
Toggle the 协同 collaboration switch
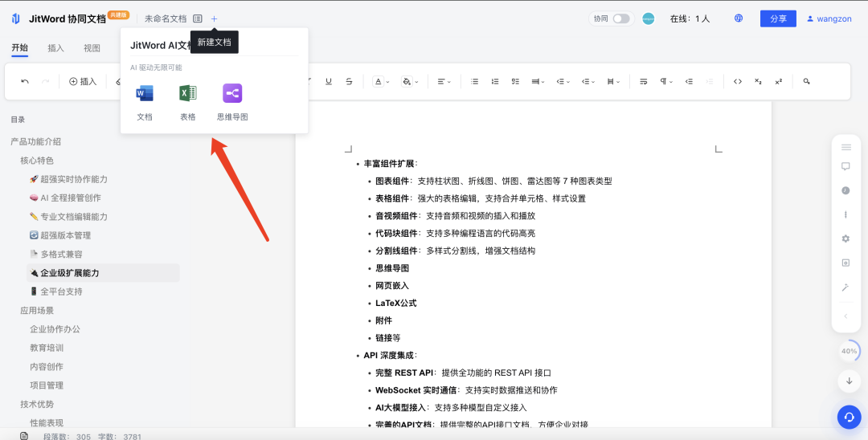pyautogui.click(x=621, y=18)
